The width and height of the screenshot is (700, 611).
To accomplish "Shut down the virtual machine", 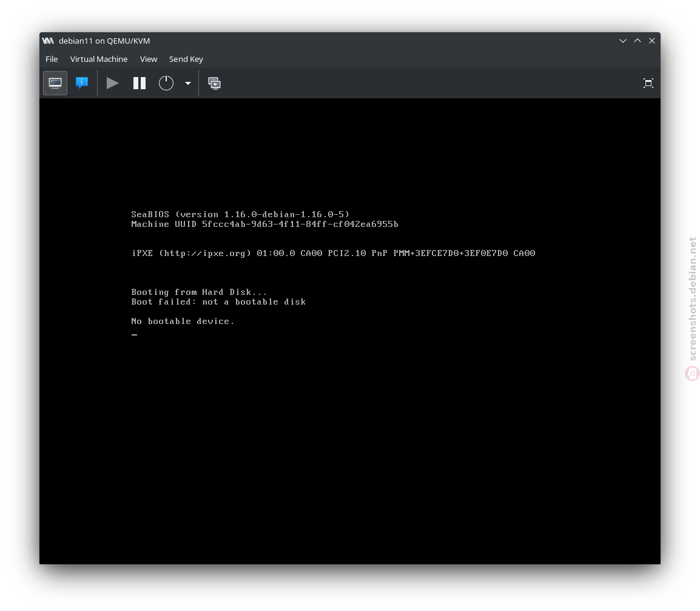I will tap(166, 83).
